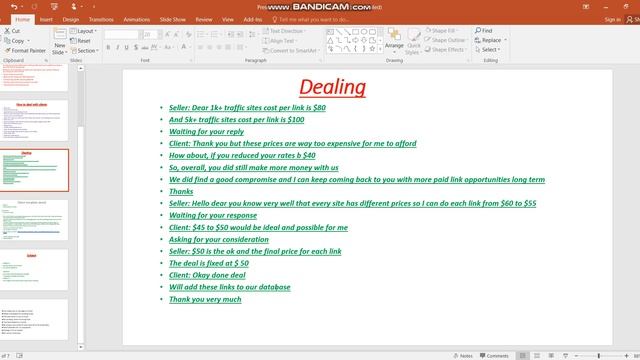This screenshot has width=640, height=360.
Task: Open the Replace tool
Action: [x=488, y=40]
